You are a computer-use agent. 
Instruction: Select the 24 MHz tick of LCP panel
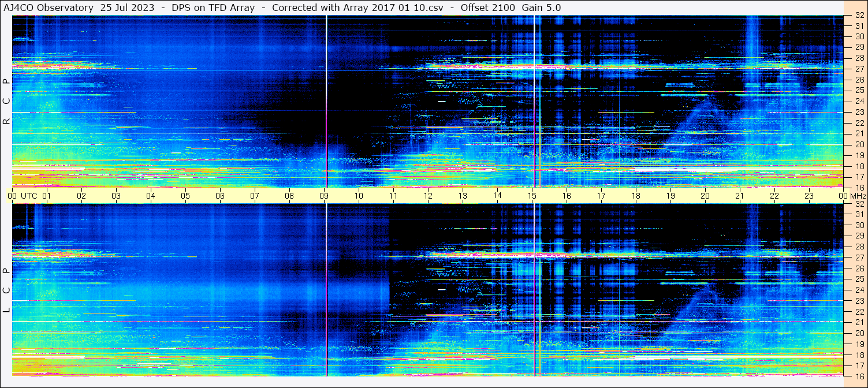(x=859, y=290)
